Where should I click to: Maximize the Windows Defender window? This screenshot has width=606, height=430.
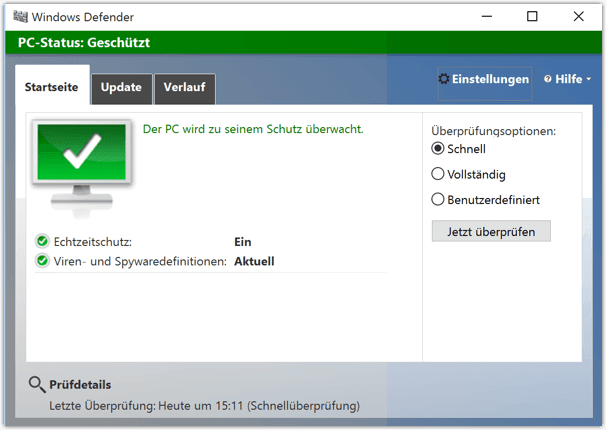pos(532,17)
